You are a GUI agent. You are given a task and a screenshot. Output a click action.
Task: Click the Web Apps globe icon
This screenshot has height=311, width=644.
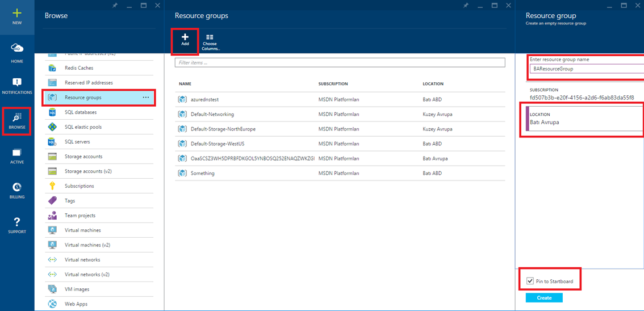pyautogui.click(x=52, y=304)
